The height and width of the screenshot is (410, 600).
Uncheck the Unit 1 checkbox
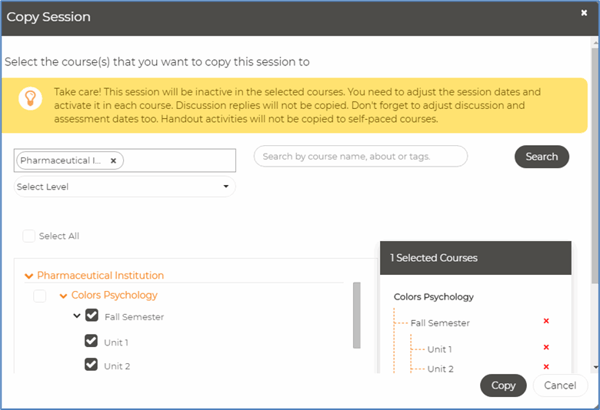coord(91,341)
